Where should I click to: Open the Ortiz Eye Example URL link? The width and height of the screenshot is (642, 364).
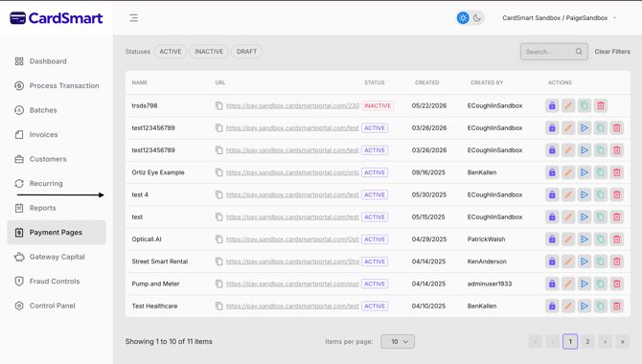(292, 172)
